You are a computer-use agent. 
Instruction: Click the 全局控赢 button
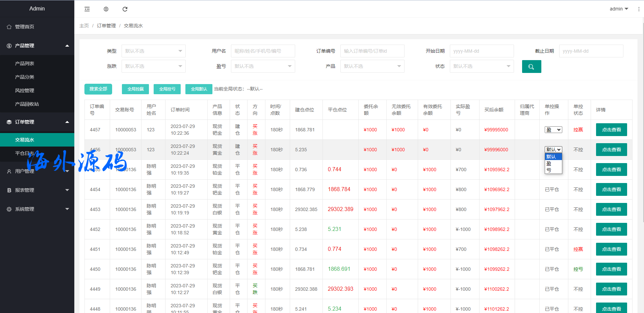[135, 89]
